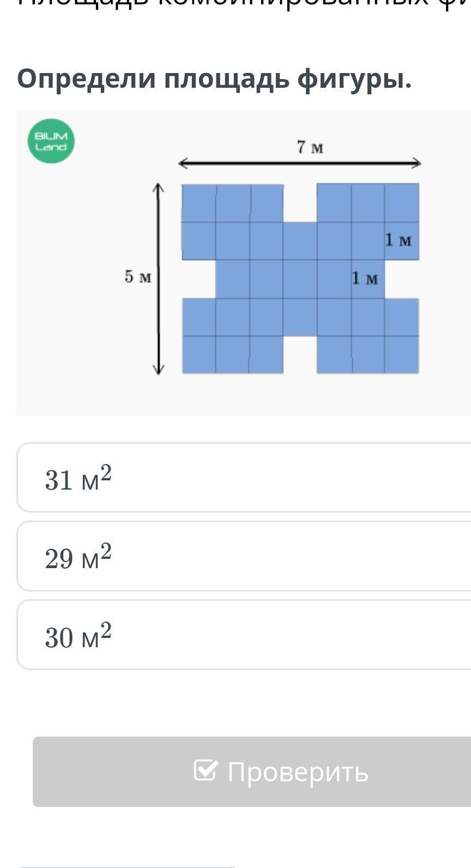Click the top-right blue square of the figure
This screenshot has width=471, height=868.
402,202
